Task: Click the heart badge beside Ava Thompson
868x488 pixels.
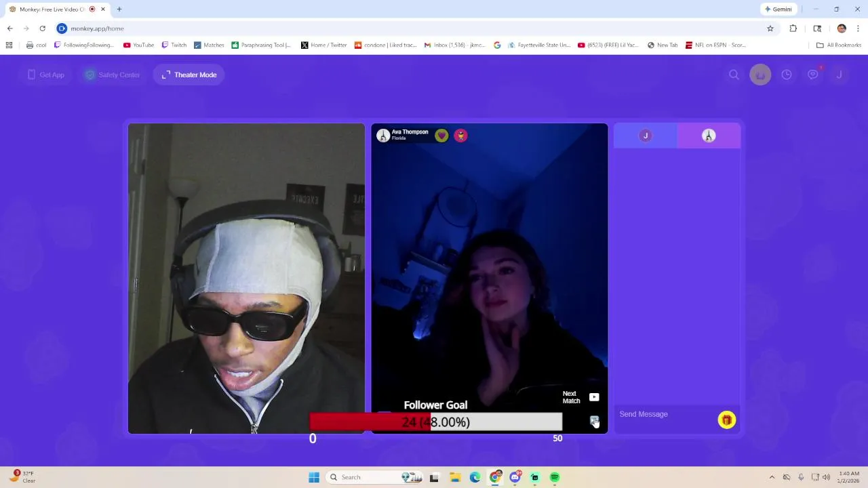Action: point(441,136)
